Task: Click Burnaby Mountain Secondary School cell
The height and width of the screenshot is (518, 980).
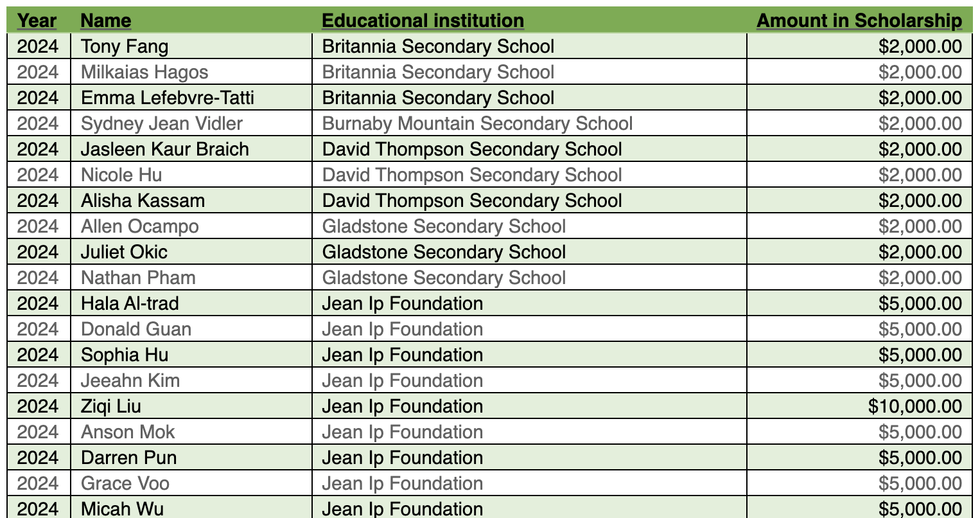Action: [477, 123]
